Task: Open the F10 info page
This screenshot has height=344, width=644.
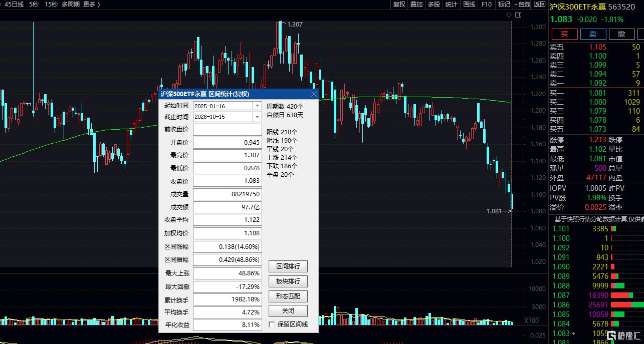Action: click(487, 5)
